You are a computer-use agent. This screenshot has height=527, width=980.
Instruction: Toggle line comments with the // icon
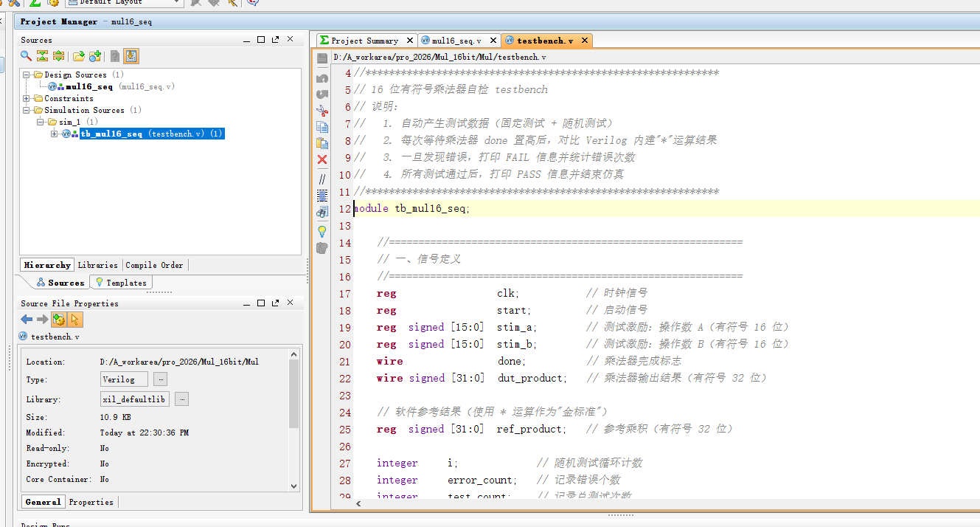[322, 179]
